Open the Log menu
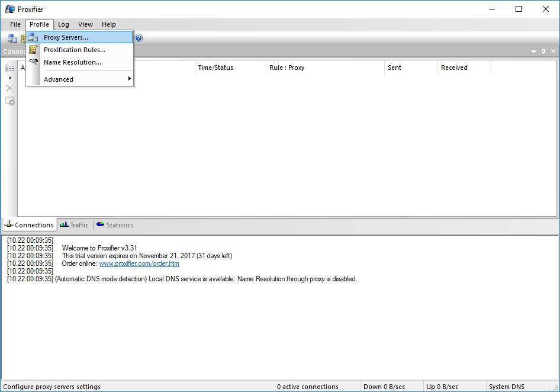 (63, 24)
